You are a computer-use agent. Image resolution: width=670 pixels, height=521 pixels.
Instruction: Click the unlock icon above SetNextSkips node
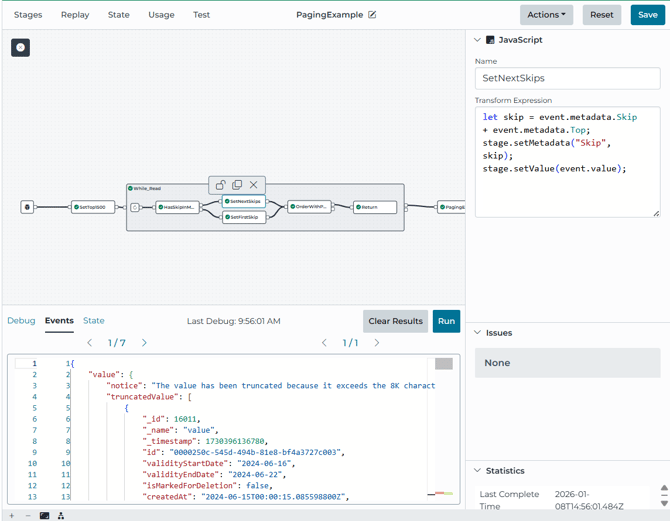[x=220, y=185]
